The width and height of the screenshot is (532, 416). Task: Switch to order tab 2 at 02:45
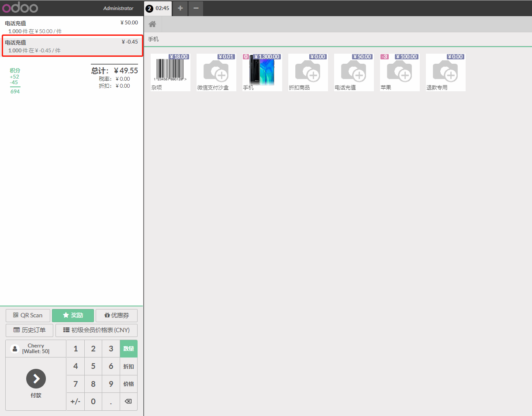[158, 8]
